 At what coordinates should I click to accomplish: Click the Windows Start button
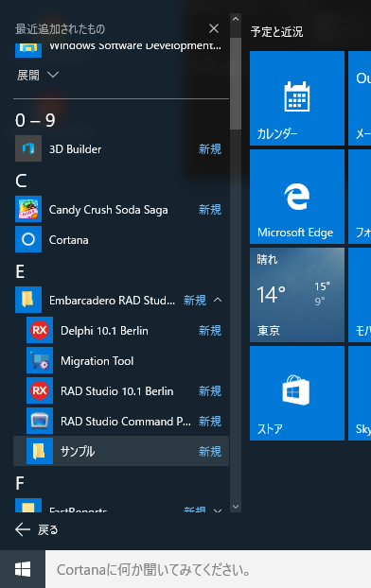tap(23, 569)
